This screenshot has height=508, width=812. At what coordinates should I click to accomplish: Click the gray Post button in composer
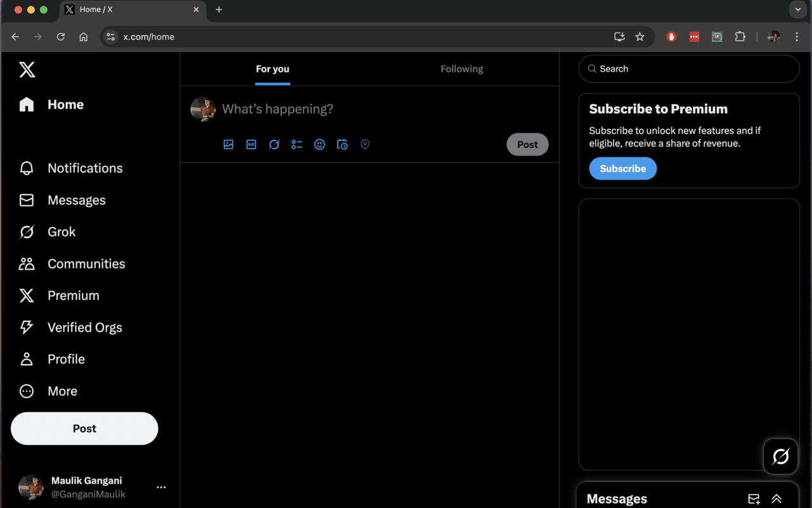coord(527,145)
